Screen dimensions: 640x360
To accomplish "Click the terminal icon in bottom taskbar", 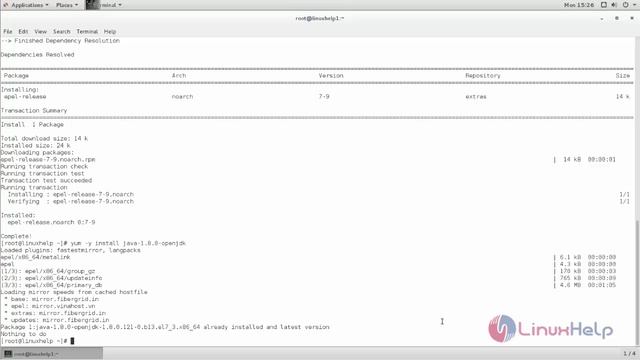I will (x=8, y=354).
